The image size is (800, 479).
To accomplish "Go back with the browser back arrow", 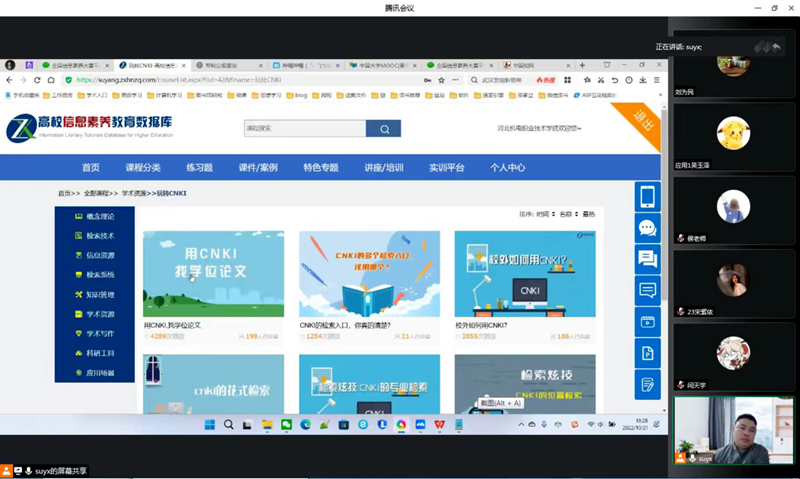I will pos(9,80).
